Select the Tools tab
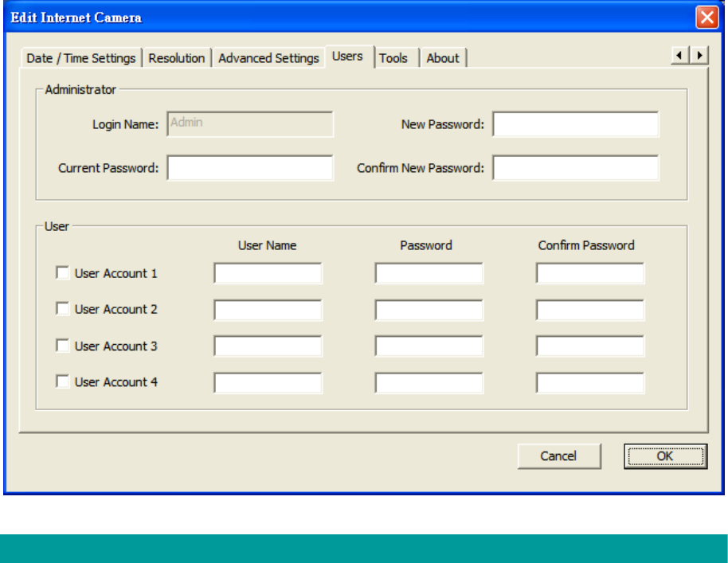The height and width of the screenshot is (563, 728). click(x=393, y=58)
